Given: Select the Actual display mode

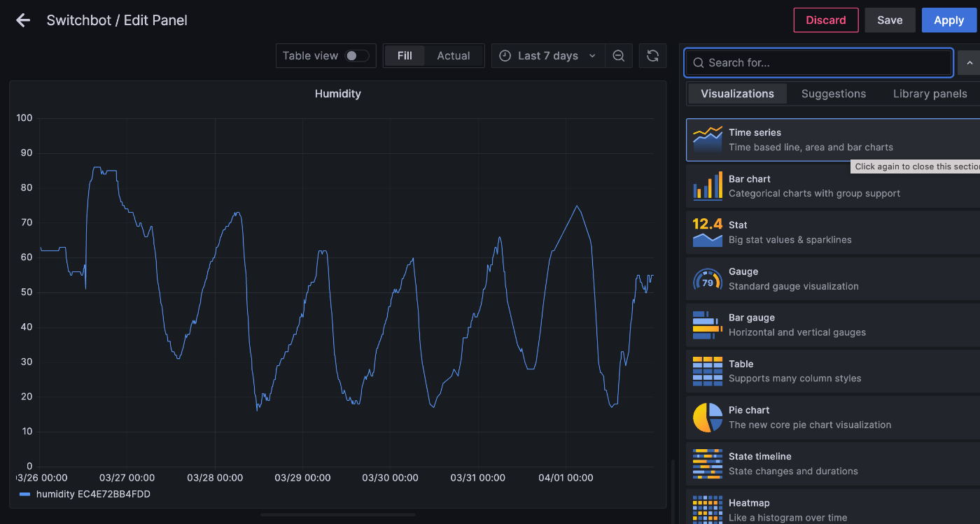Looking at the screenshot, I should click(454, 56).
